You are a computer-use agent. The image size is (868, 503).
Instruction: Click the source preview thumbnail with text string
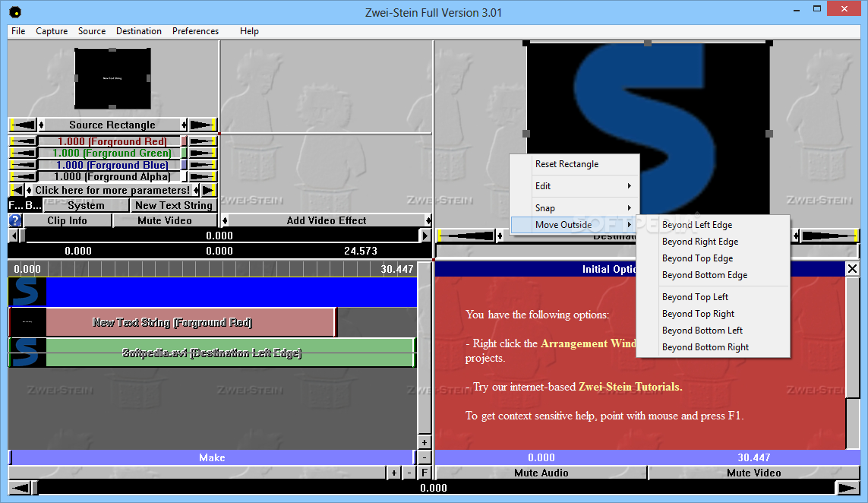112,78
